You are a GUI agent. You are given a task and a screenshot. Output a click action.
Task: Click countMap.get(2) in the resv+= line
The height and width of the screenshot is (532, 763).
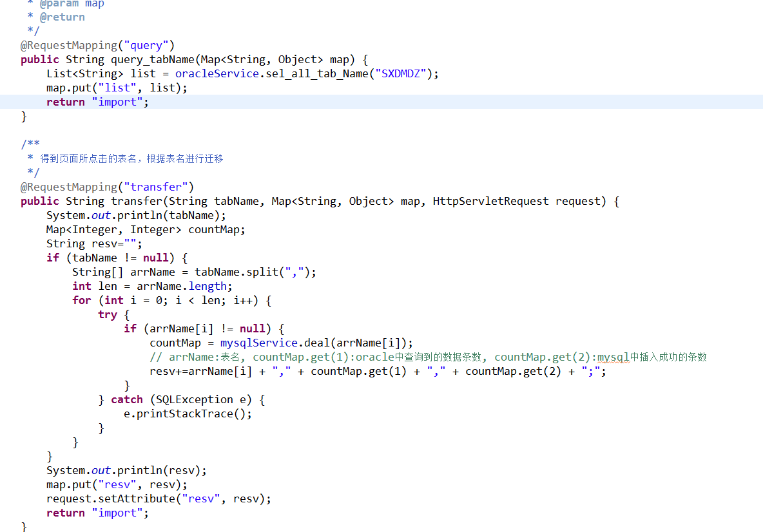[x=513, y=372]
